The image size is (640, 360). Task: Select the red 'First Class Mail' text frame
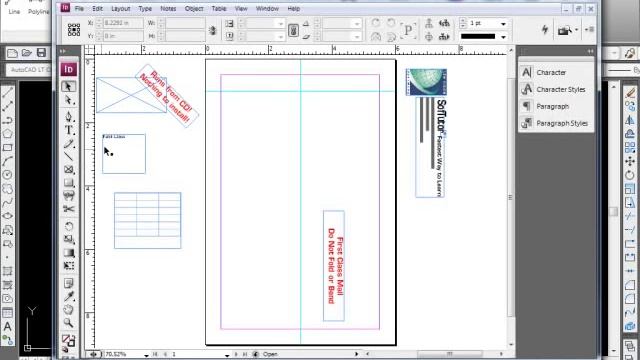(334, 266)
